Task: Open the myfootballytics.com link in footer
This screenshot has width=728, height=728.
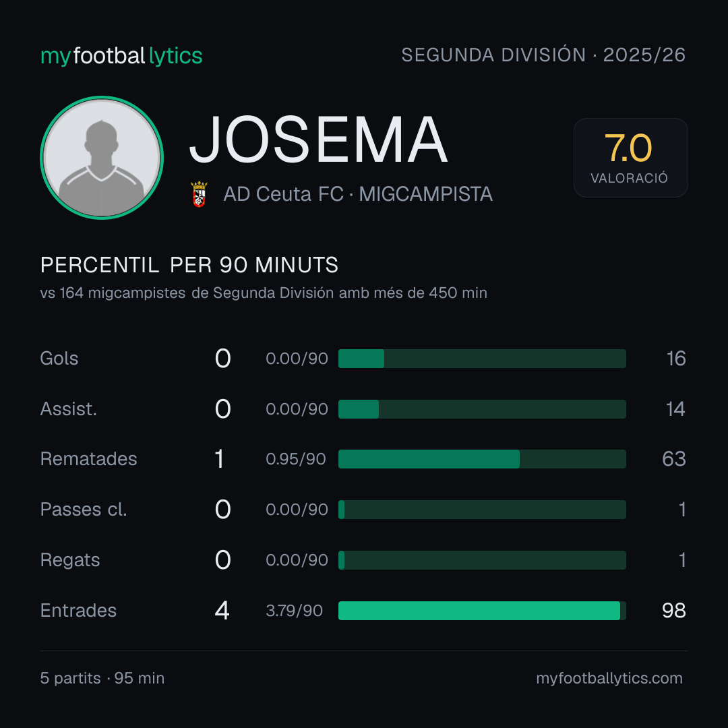Action: coord(609,678)
